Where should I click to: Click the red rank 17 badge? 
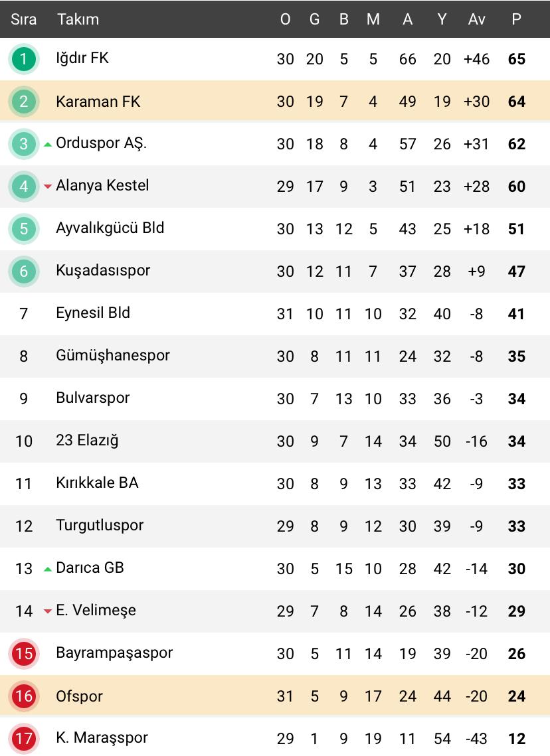pyautogui.click(x=24, y=738)
